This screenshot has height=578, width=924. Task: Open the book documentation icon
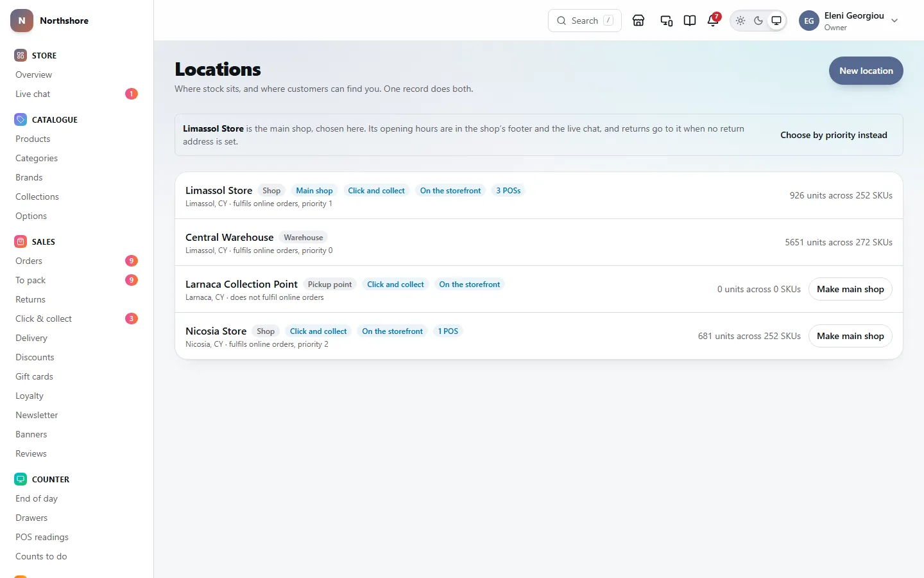pos(690,21)
